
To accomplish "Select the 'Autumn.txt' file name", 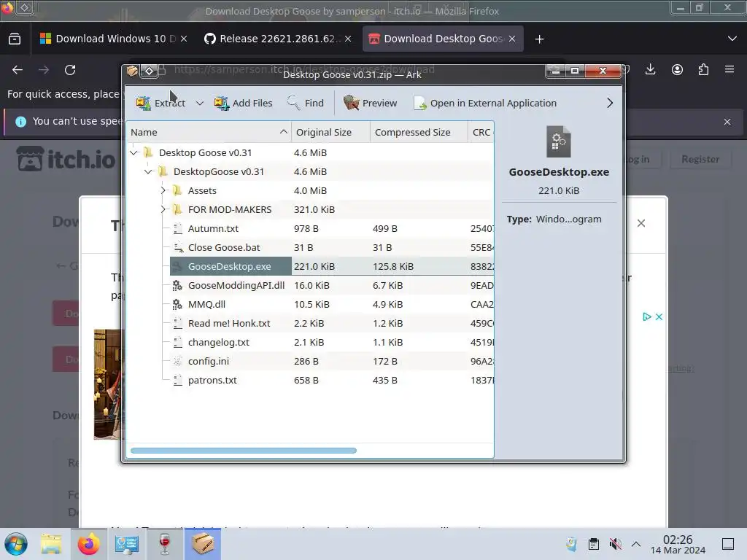I will coord(213,228).
